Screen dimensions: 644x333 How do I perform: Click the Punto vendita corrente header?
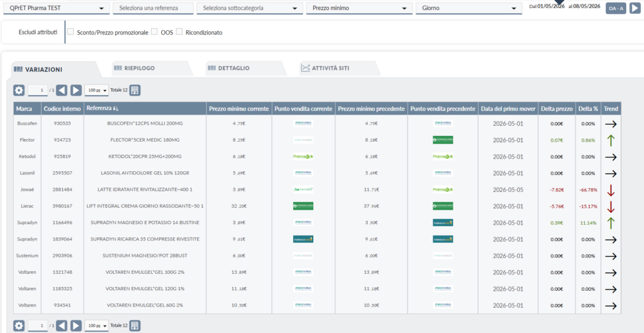point(303,108)
